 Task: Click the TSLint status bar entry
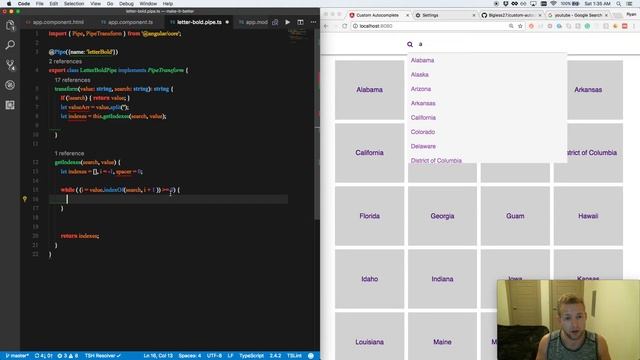[x=294, y=356]
